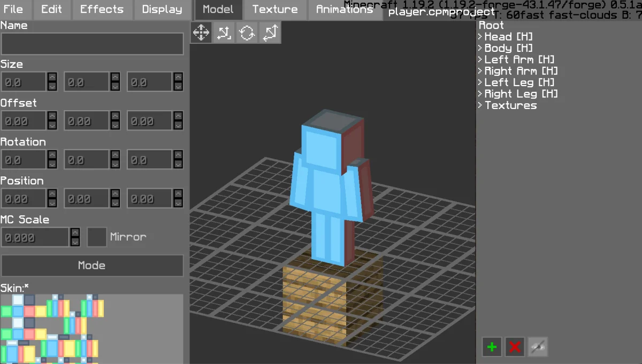Image resolution: width=642 pixels, height=364 pixels.
Task: Decrease the MC Scale value with down arrow
Action: tap(75, 242)
